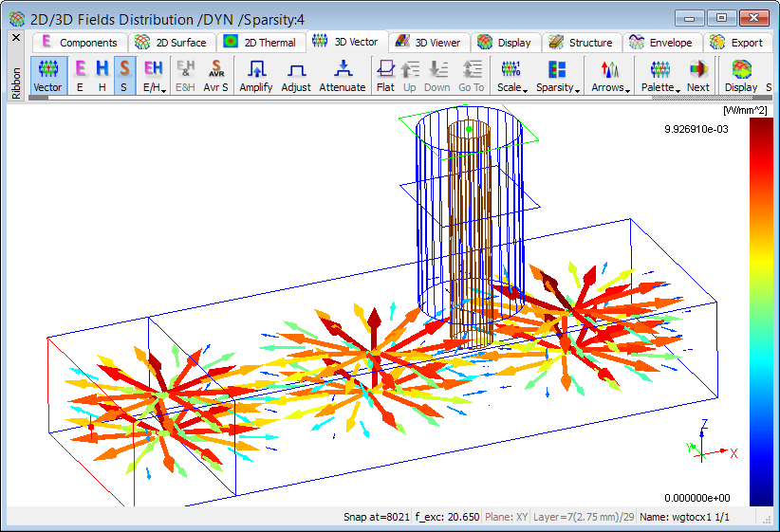Toggle the Flat view mode
The height and width of the screenshot is (532, 780).
pos(385,76)
